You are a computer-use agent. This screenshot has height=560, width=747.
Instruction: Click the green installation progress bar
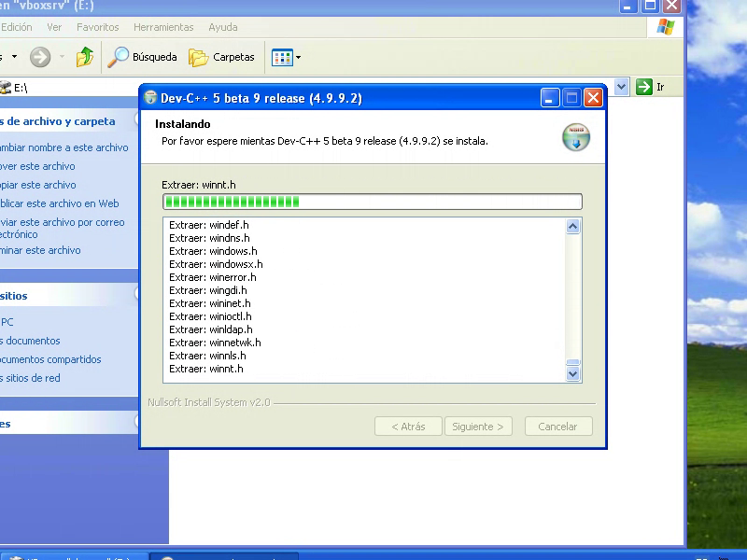[372, 202]
